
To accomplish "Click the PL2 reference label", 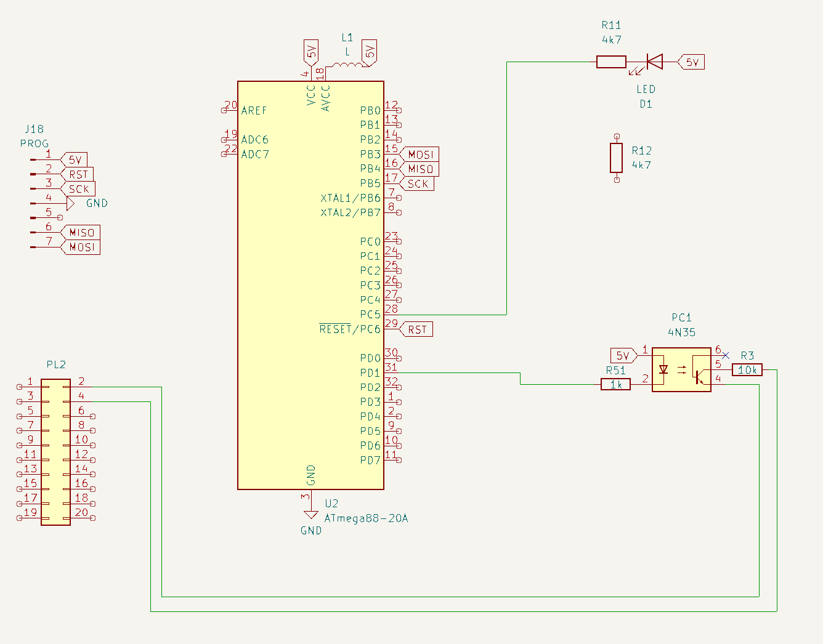I will tap(56, 364).
